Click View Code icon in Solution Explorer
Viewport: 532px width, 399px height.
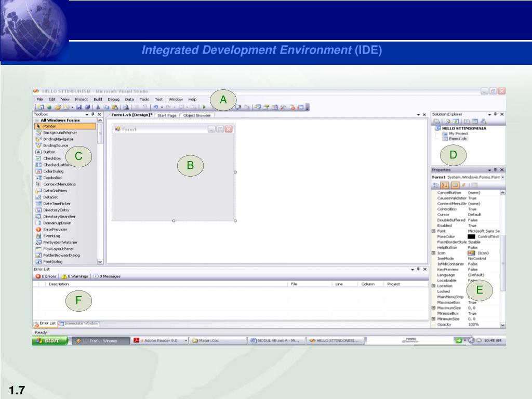[x=467, y=121]
